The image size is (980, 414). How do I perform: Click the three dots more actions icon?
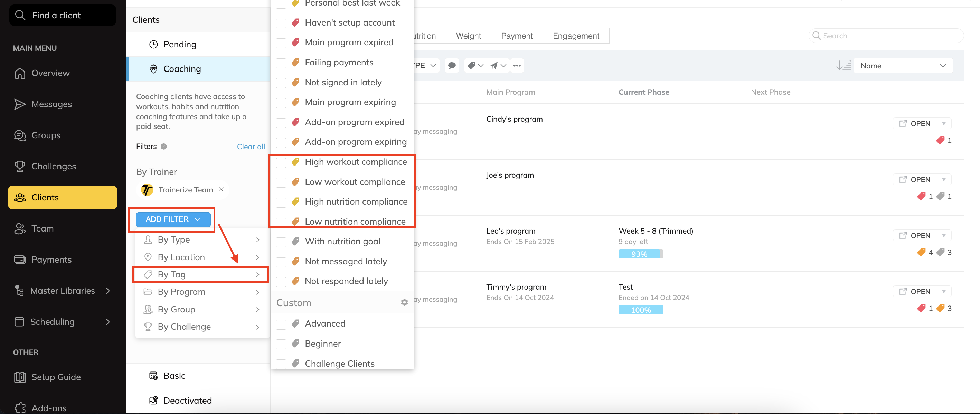click(x=517, y=65)
